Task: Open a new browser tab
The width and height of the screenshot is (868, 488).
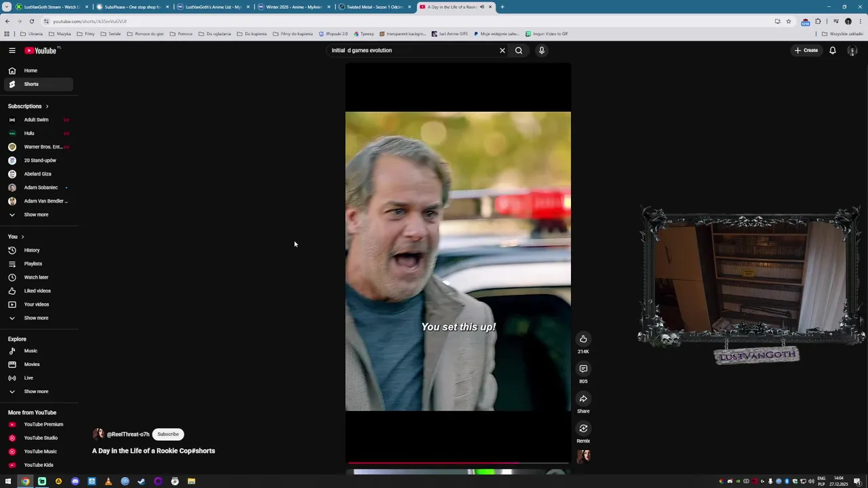Action: point(502,7)
